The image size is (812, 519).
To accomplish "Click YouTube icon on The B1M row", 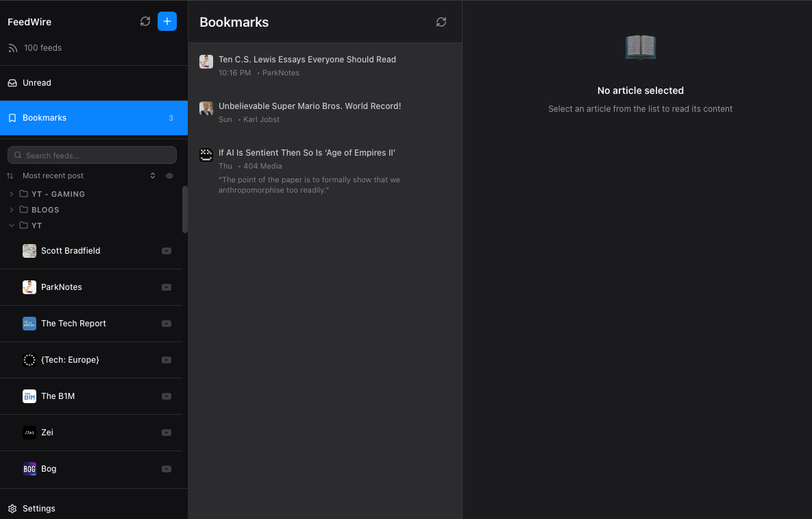I will (x=167, y=396).
